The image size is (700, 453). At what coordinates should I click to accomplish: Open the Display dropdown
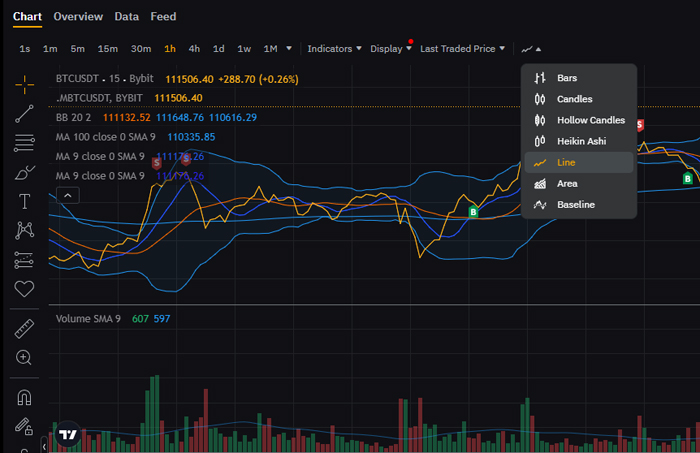point(391,49)
